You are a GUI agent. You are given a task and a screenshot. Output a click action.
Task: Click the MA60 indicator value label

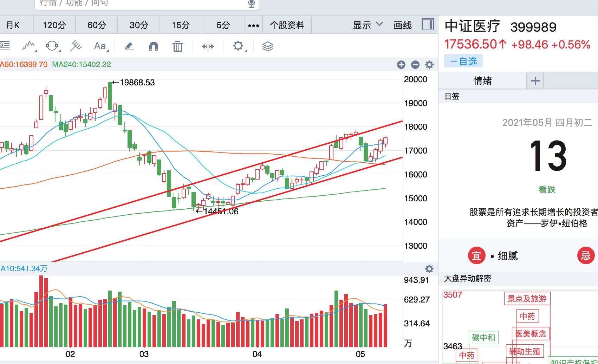pos(24,65)
